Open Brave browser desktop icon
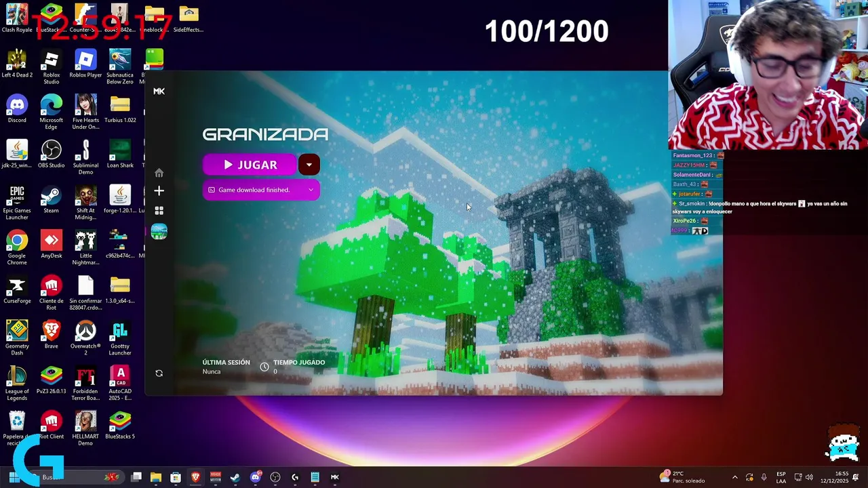This screenshot has width=868, height=488. (51, 335)
